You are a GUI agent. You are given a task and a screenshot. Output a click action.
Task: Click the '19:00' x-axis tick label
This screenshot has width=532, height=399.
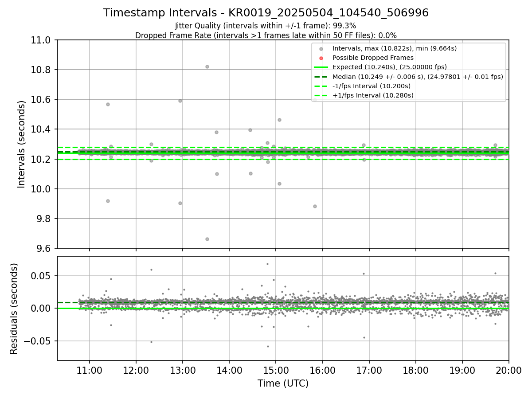pos(462,370)
